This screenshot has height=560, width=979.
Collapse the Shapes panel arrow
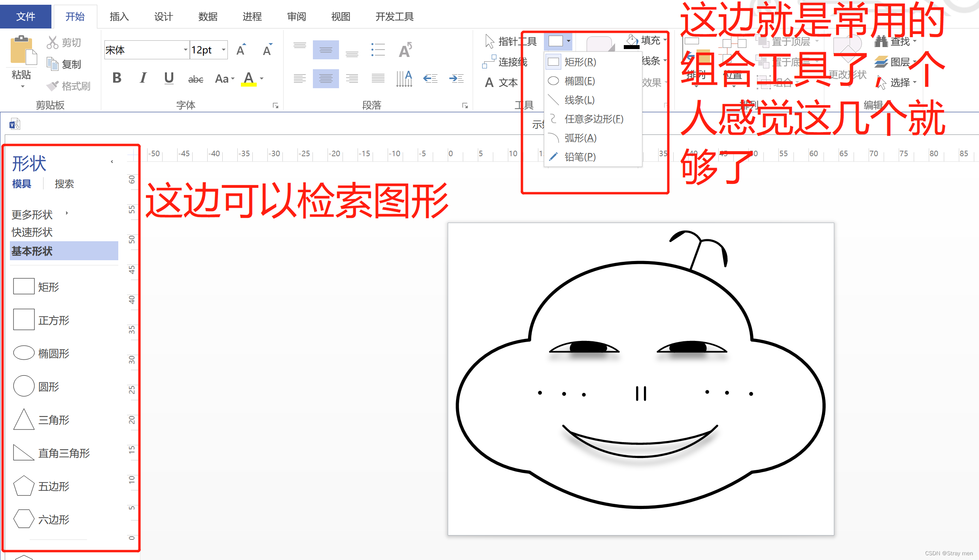coord(112,161)
